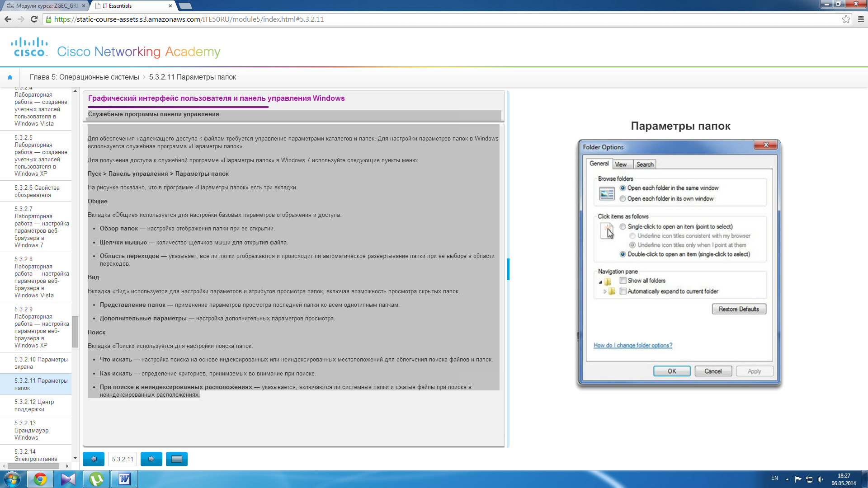Viewport: 868px width, 488px height.
Task: Click the browser forward arrow
Action: click(21, 19)
